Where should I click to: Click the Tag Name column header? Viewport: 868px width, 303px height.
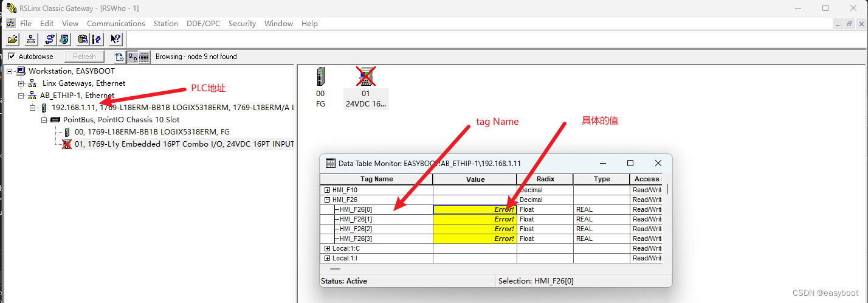[x=376, y=179]
